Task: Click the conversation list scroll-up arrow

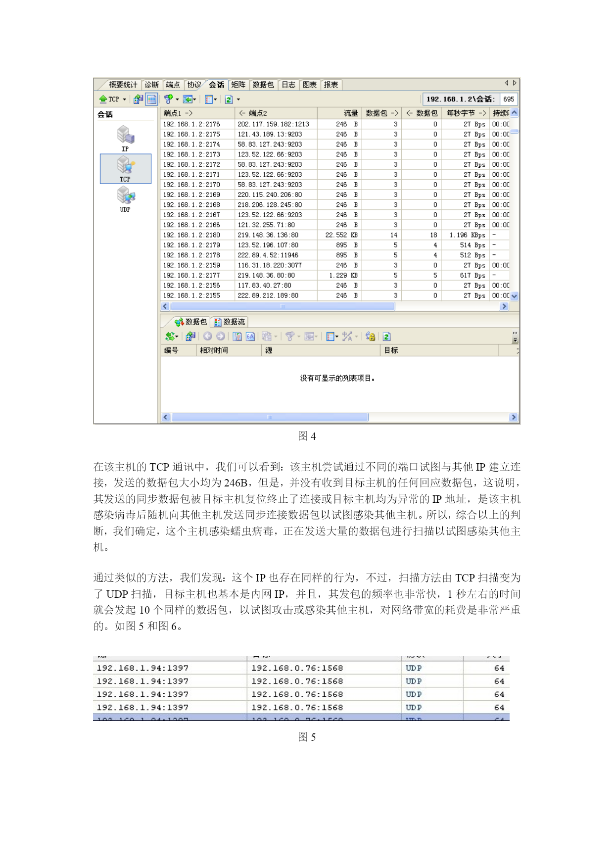Action: coord(515,113)
